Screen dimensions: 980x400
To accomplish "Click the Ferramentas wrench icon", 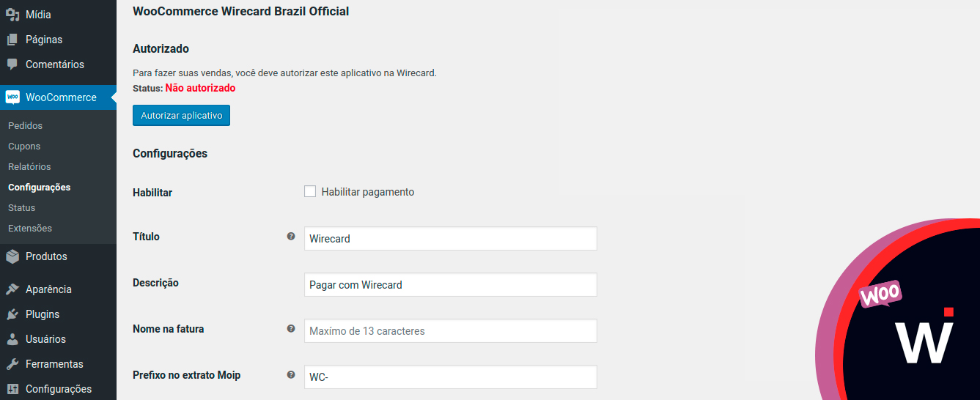I will (x=12, y=364).
